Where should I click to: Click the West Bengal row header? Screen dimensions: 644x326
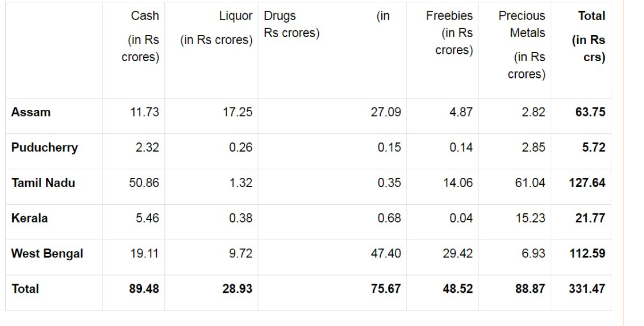[x=48, y=254]
